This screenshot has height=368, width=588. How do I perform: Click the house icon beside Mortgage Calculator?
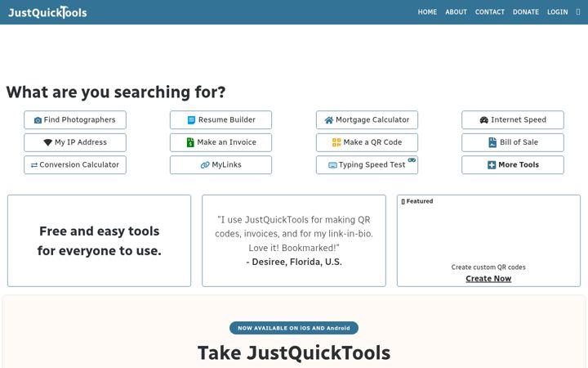329,120
